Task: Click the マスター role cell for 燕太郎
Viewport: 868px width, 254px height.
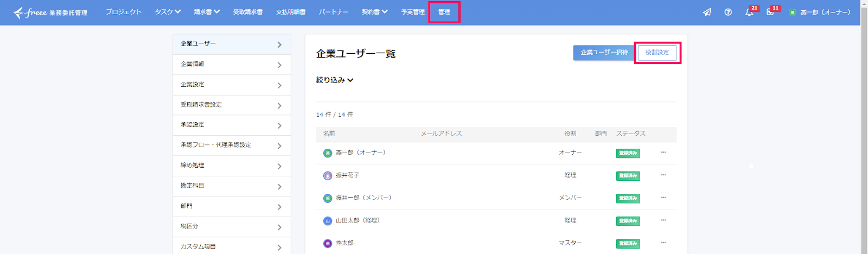Action: [570, 243]
